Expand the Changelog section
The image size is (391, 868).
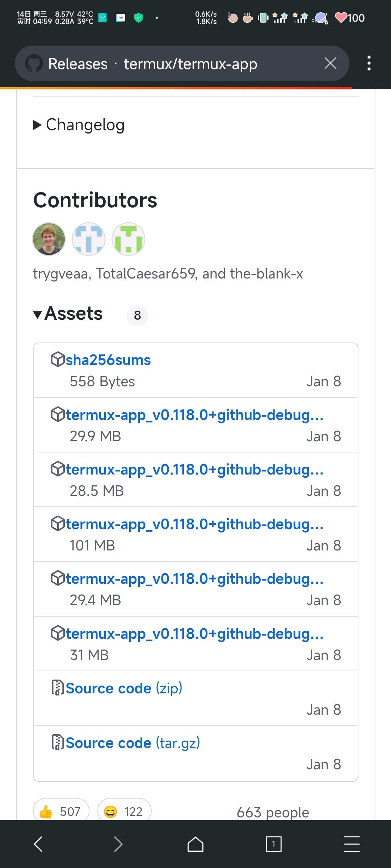(x=79, y=125)
